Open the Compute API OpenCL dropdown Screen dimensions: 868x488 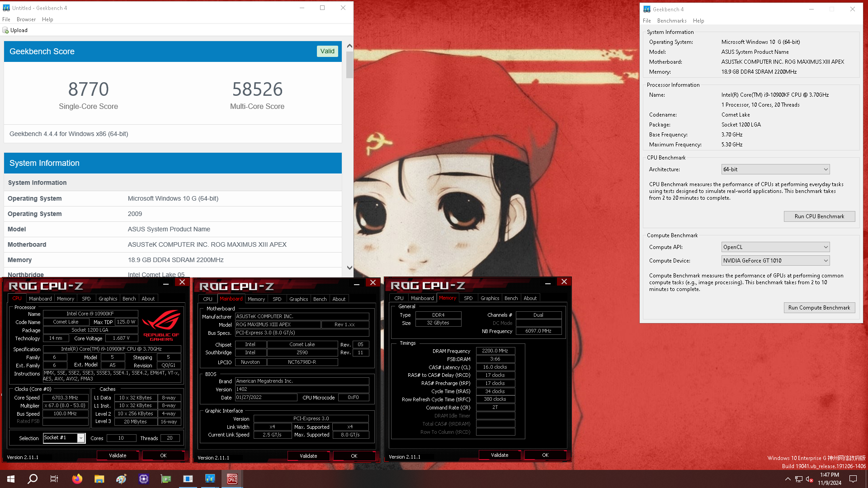[775, 247]
